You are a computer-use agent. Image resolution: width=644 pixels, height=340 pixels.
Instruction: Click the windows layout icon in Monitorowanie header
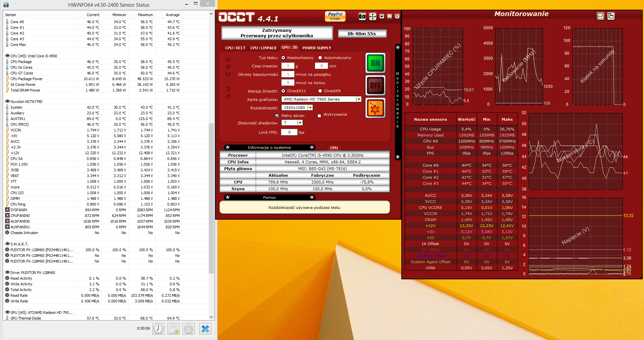611,16
